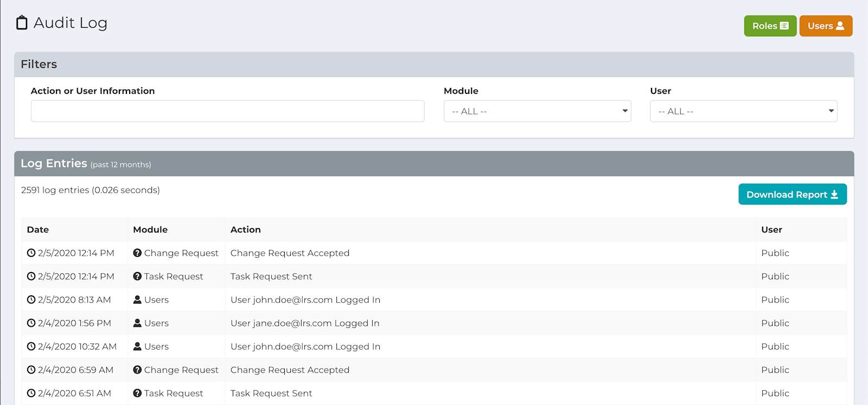Click clock icon beside 2/4/2020 1:56 PM
The height and width of the screenshot is (405, 868).
click(x=31, y=323)
